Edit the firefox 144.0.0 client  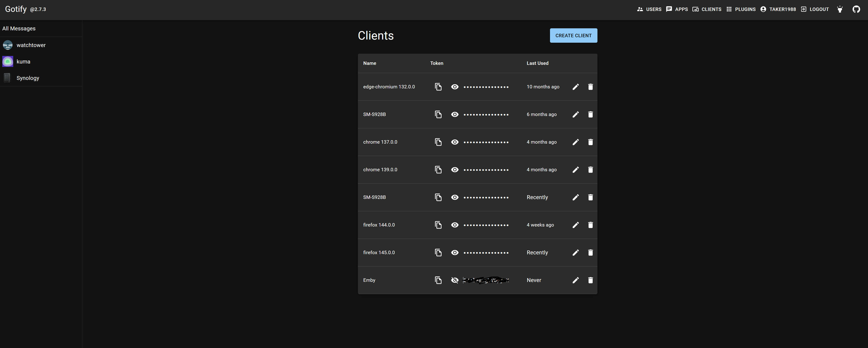coord(576,225)
